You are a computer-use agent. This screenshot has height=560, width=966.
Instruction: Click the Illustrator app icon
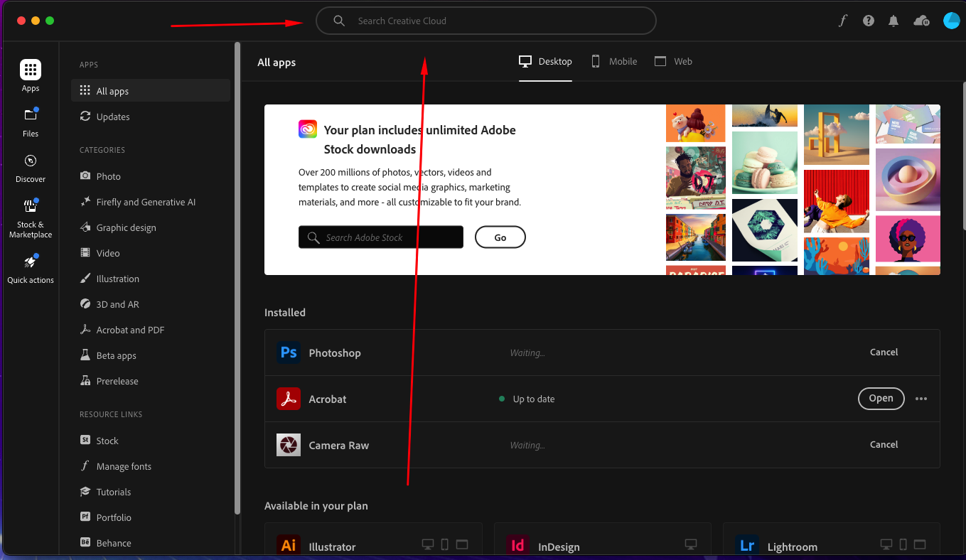pyautogui.click(x=289, y=546)
